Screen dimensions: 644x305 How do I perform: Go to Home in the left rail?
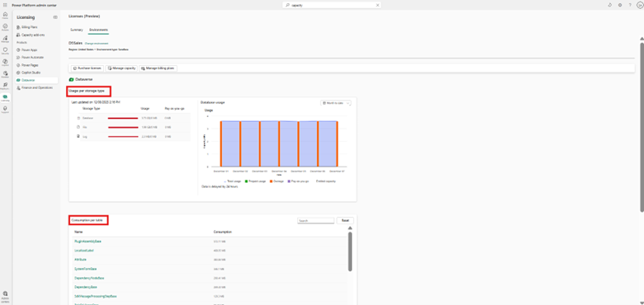point(5,15)
